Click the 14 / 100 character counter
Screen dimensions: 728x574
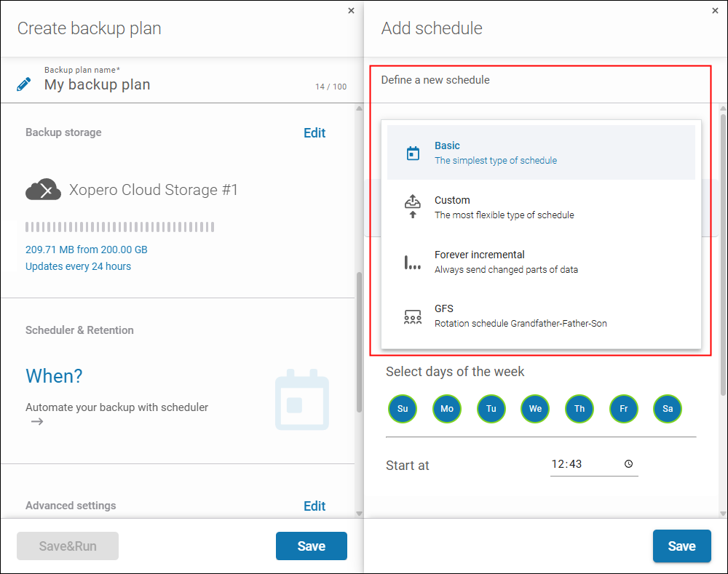coord(331,87)
